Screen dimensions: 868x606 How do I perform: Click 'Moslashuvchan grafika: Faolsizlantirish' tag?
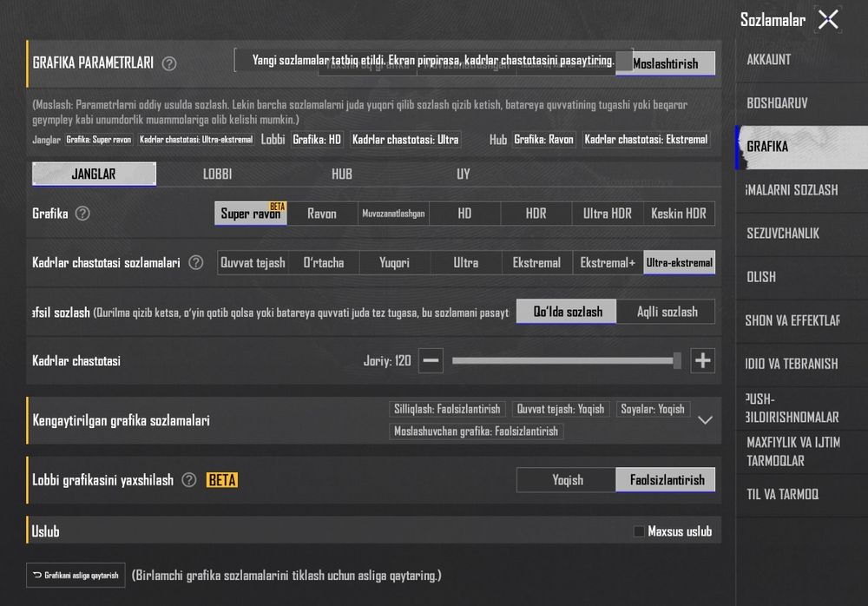(476, 431)
